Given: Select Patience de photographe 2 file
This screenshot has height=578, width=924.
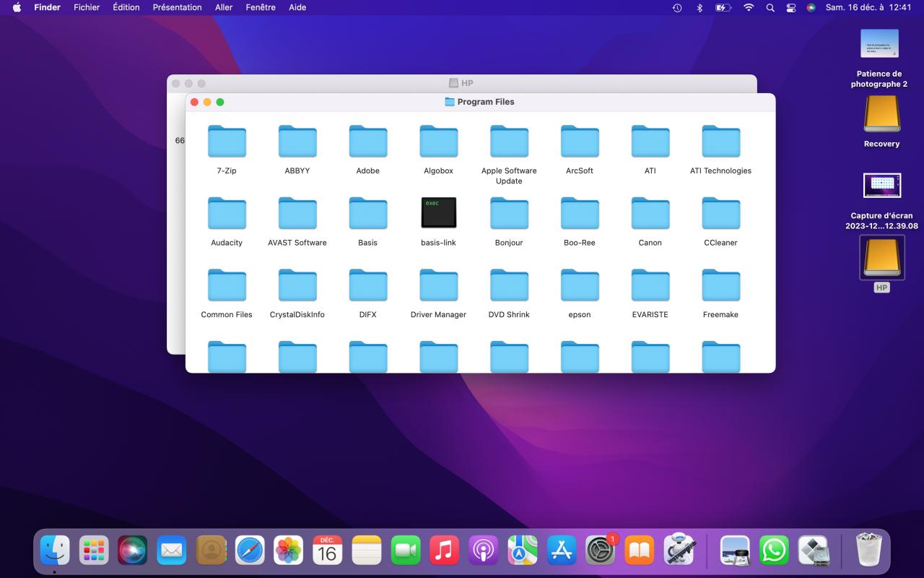Looking at the screenshot, I should pos(879,43).
